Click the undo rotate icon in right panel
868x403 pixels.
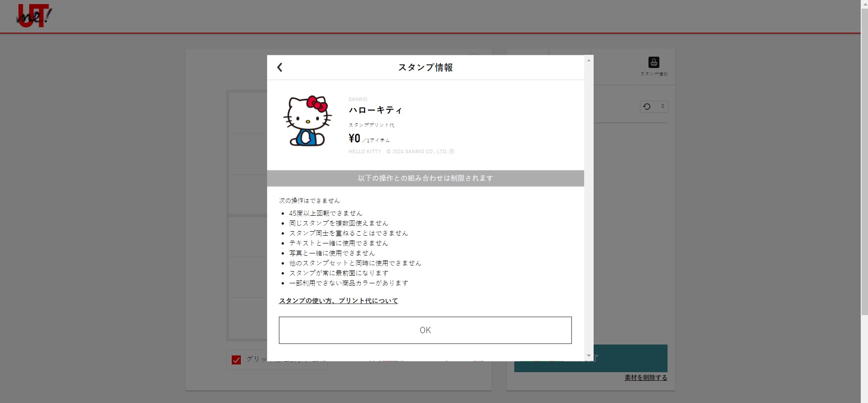tap(647, 107)
